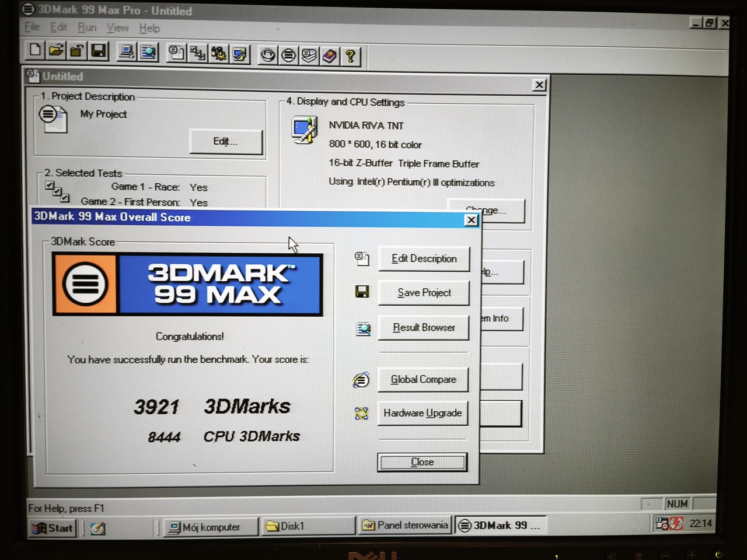Screen dimensions: 747x560
Task: Switch to Mój komputer in the taskbar
Action: click(x=210, y=527)
